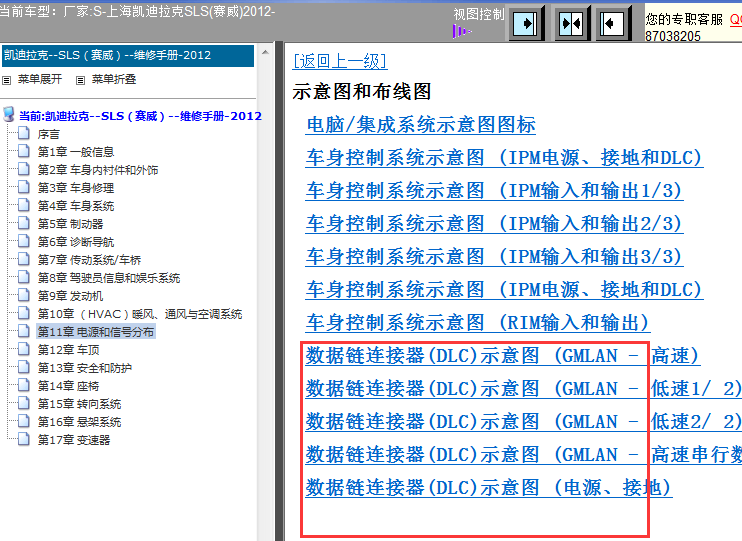The width and height of the screenshot is (742, 541).
Task: Click the page icon next to 第12章 车顶
Action: [24, 349]
